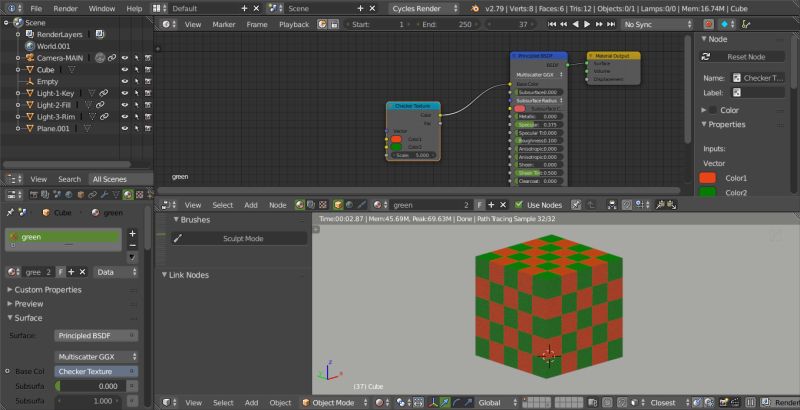Expand Custom Properties panel
Screen dimensions: 800x410
pyautogui.click(x=47, y=290)
